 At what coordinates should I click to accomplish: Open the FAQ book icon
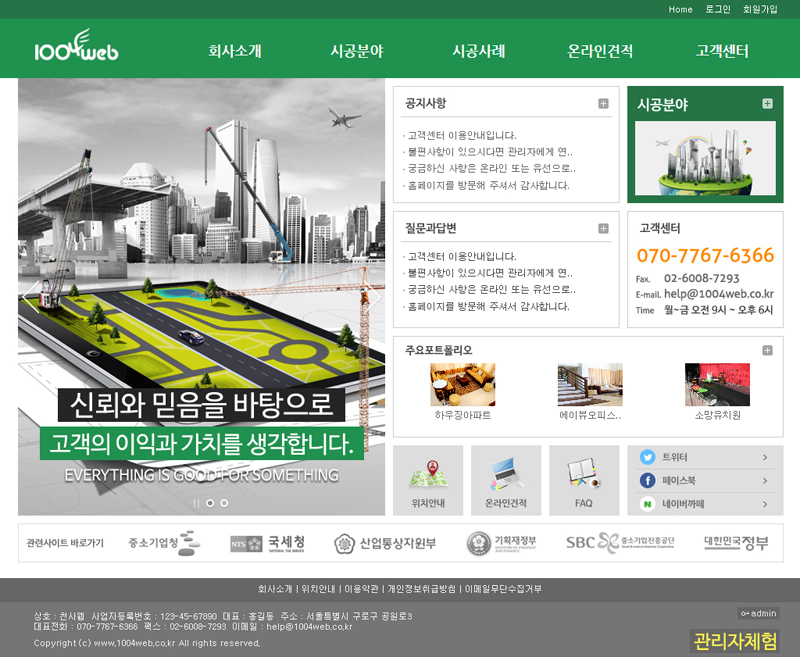pyautogui.click(x=583, y=473)
